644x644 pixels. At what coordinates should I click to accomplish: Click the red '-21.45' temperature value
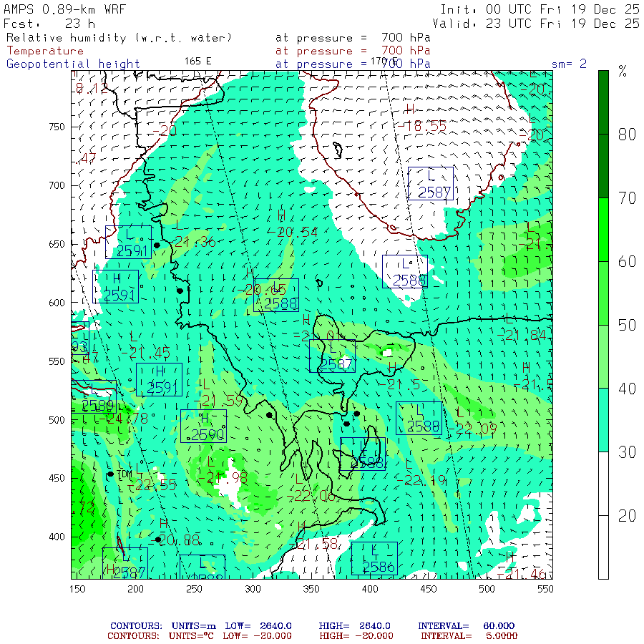pyautogui.click(x=146, y=353)
